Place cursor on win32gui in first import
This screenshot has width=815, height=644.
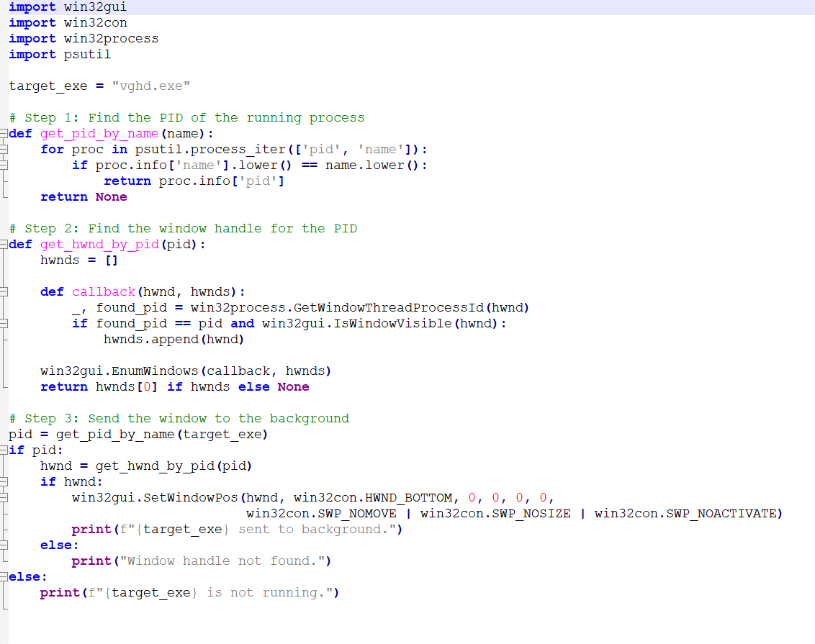95,7
